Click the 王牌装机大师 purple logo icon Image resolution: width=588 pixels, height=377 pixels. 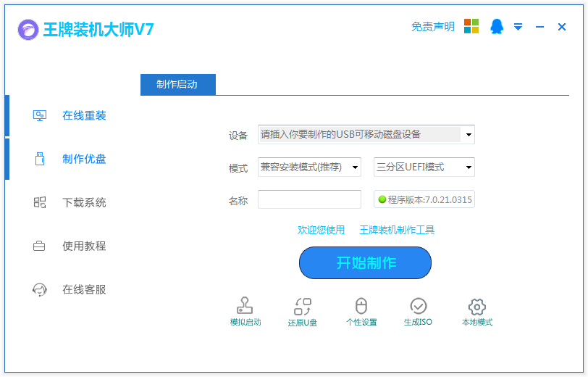click(28, 29)
